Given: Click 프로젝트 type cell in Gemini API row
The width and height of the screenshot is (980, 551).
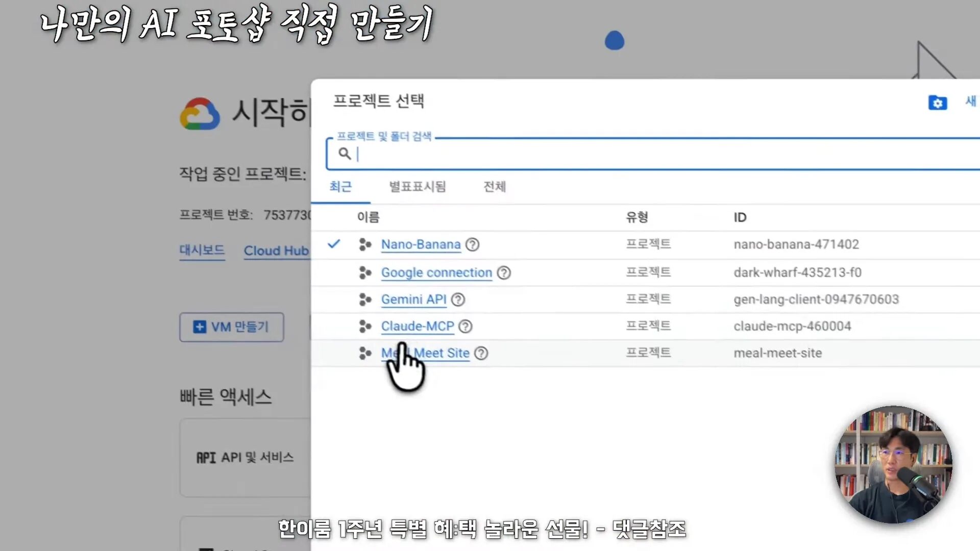Looking at the screenshot, I should (648, 299).
